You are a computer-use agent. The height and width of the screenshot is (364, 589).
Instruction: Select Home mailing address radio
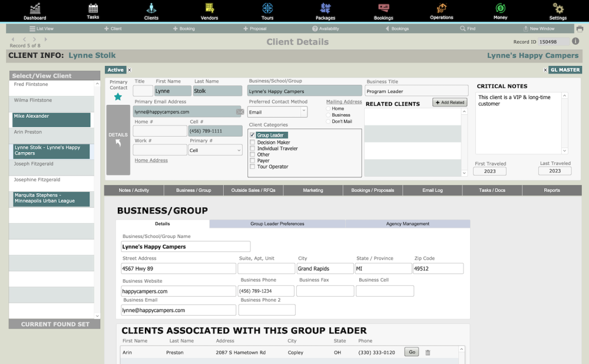click(x=328, y=108)
